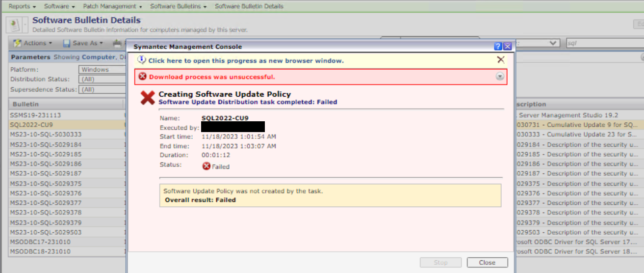Click the Overall result: Failed text
This screenshot has height=273, width=644.
pos(200,200)
